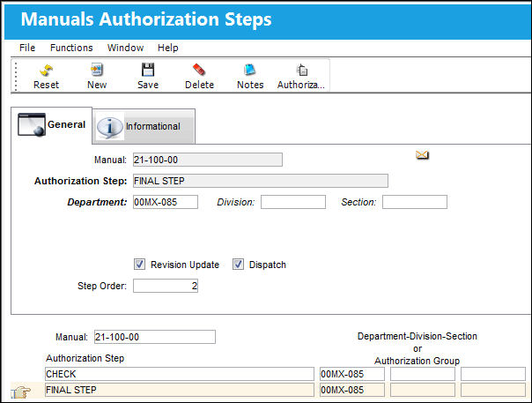The height and width of the screenshot is (403, 532).
Task: Open the Help menu
Action: click(168, 48)
